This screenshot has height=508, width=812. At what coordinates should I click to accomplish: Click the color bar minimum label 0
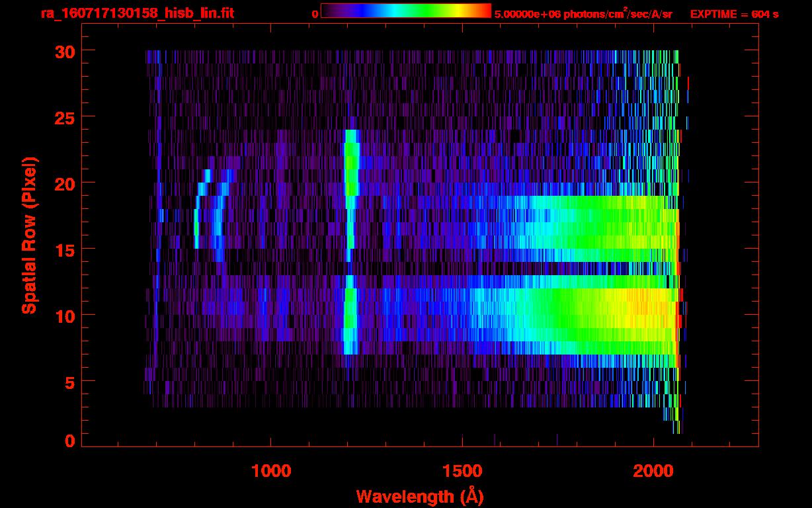pos(315,14)
